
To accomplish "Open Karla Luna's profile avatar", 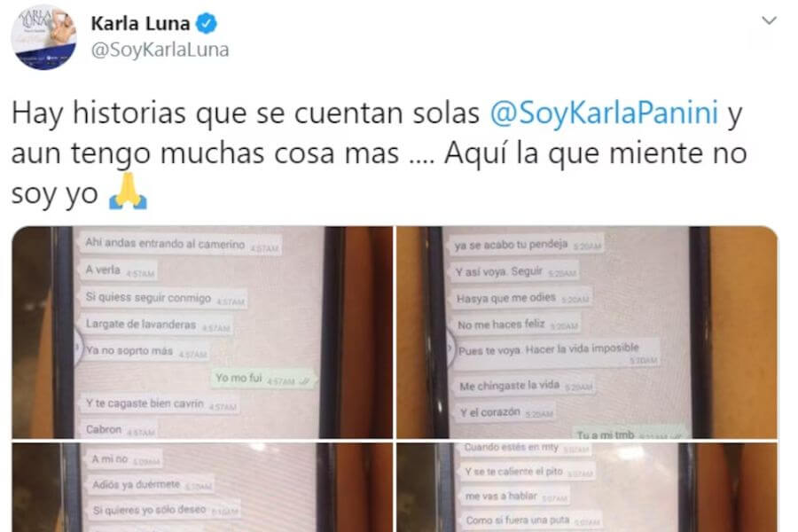I will pos(43,36).
